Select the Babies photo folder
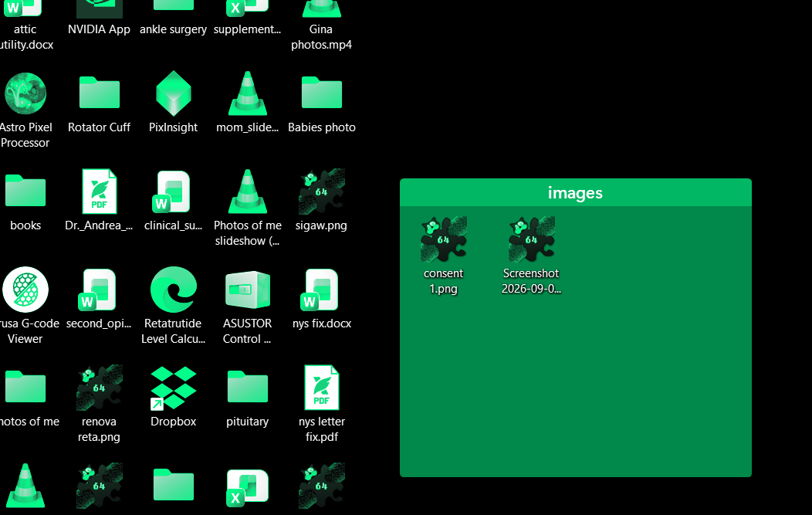Image resolution: width=812 pixels, height=515 pixels. click(x=322, y=105)
